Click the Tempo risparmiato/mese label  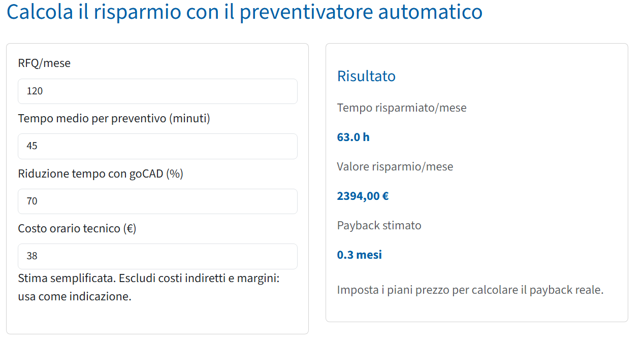pos(402,108)
